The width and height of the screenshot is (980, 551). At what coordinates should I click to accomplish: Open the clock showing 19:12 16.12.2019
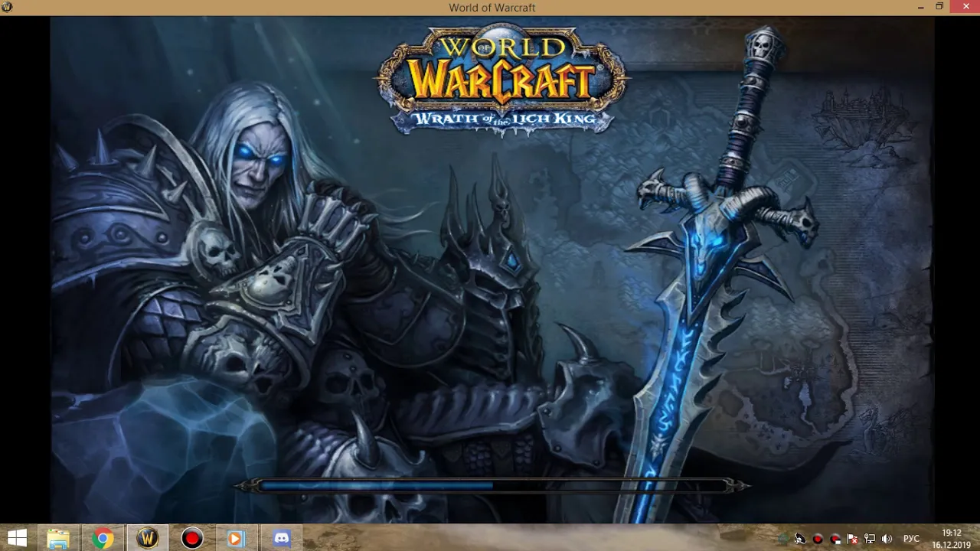tap(951, 539)
